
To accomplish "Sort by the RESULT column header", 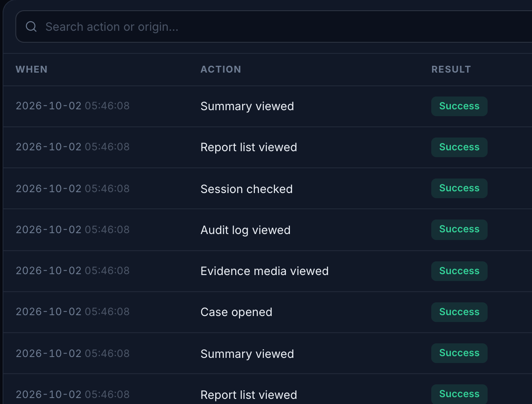I will pos(451,69).
